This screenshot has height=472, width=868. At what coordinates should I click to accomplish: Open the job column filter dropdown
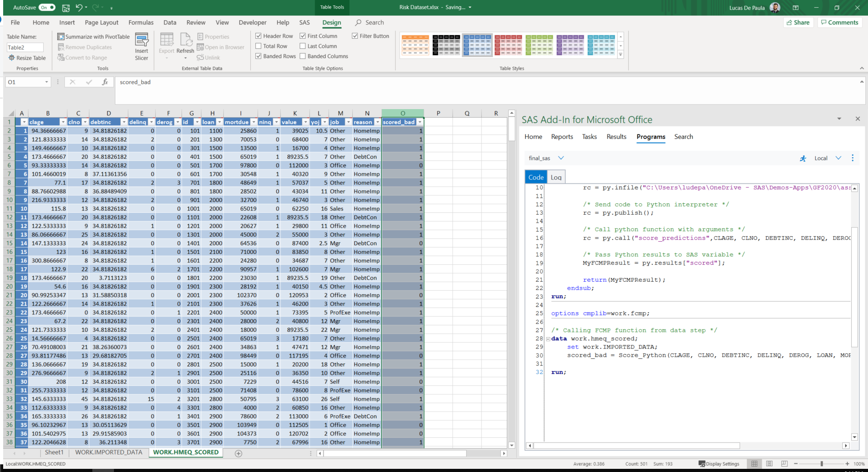coord(348,122)
